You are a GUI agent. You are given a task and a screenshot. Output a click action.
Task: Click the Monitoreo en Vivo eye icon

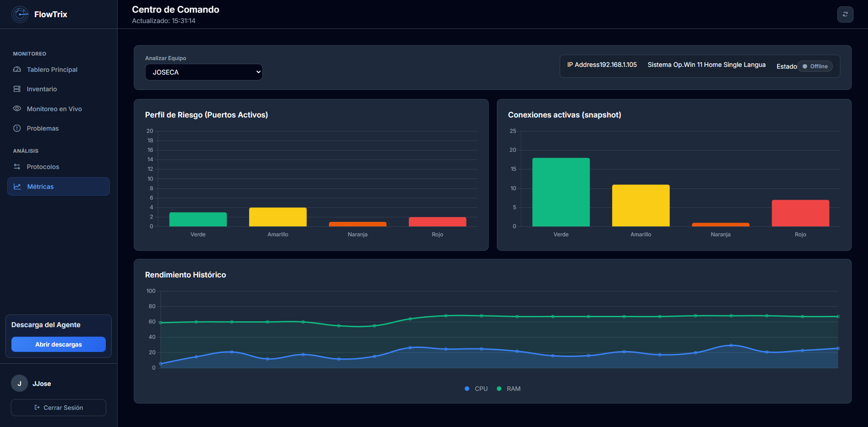tap(17, 109)
